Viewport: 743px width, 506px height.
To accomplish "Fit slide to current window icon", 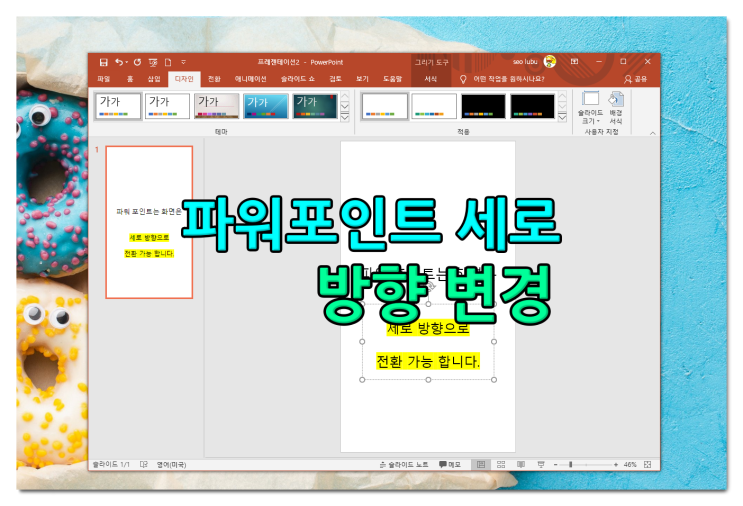I will [x=648, y=465].
